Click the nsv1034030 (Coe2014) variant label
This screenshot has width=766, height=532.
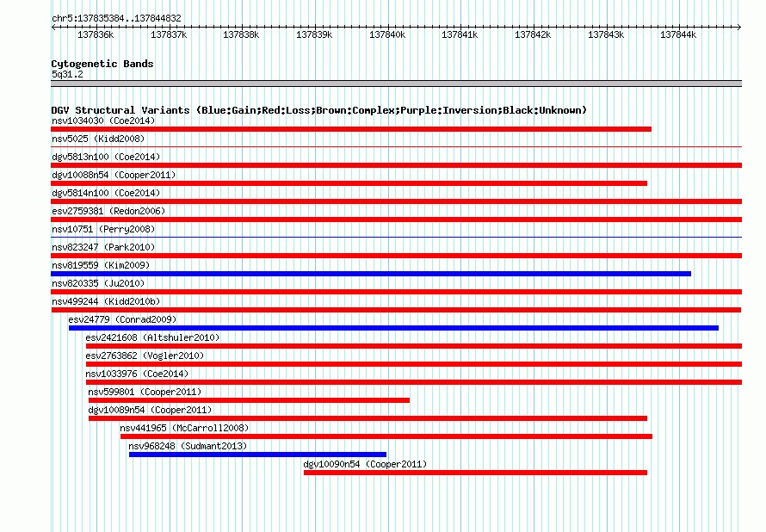(x=103, y=121)
